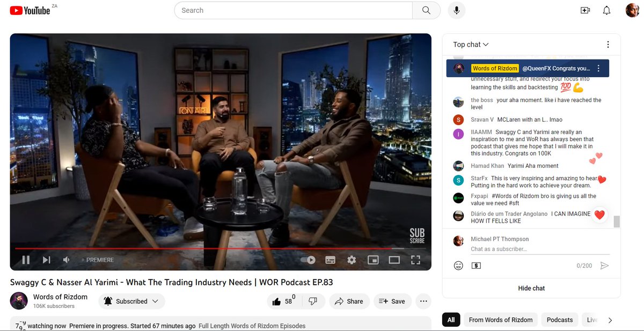This screenshot has height=331, width=644.
Task: Toggle the autoplay switch in player
Action: pyautogui.click(x=308, y=260)
